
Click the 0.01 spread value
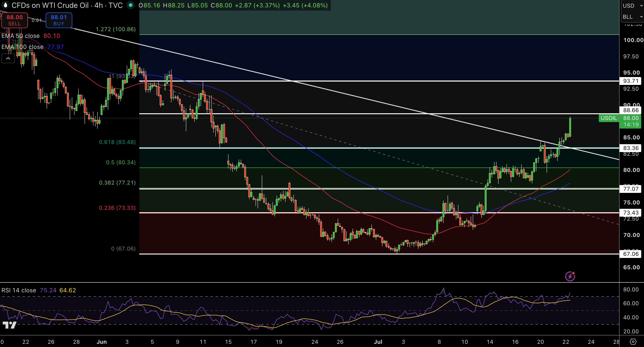point(37,20)
